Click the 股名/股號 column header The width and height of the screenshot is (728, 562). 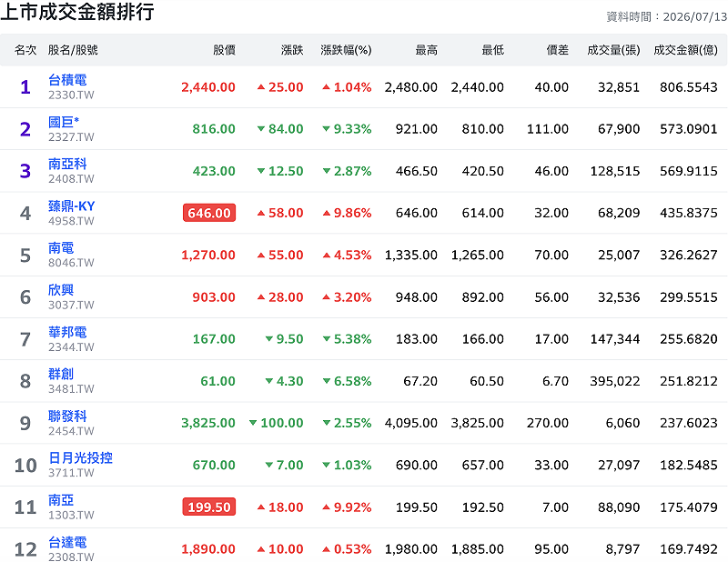pyautogui.click(x=73, y=50)
